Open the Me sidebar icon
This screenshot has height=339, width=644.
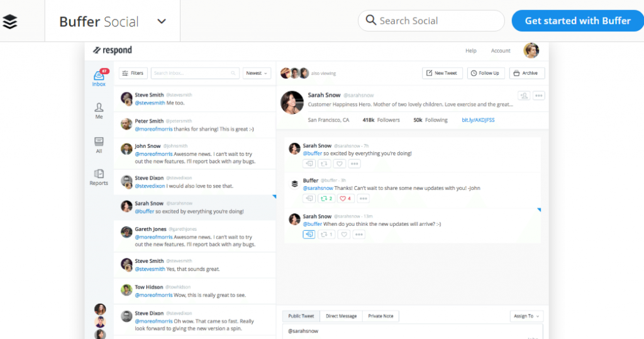click(x=99, y=111)
